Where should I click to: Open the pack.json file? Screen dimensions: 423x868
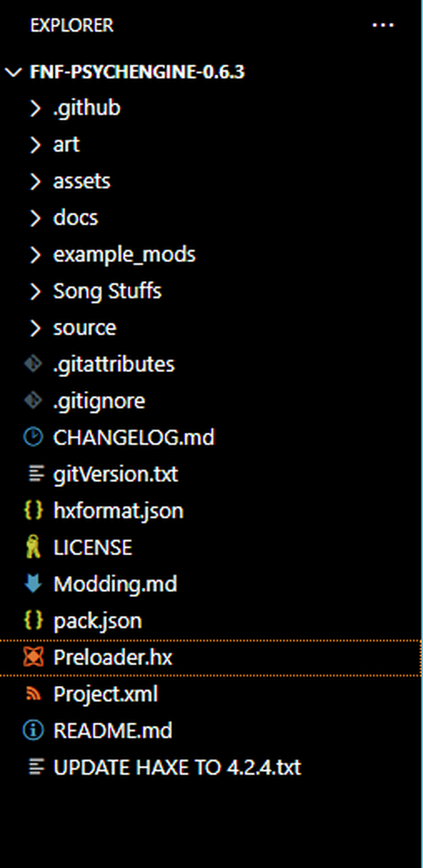click(x=211, y=620)
